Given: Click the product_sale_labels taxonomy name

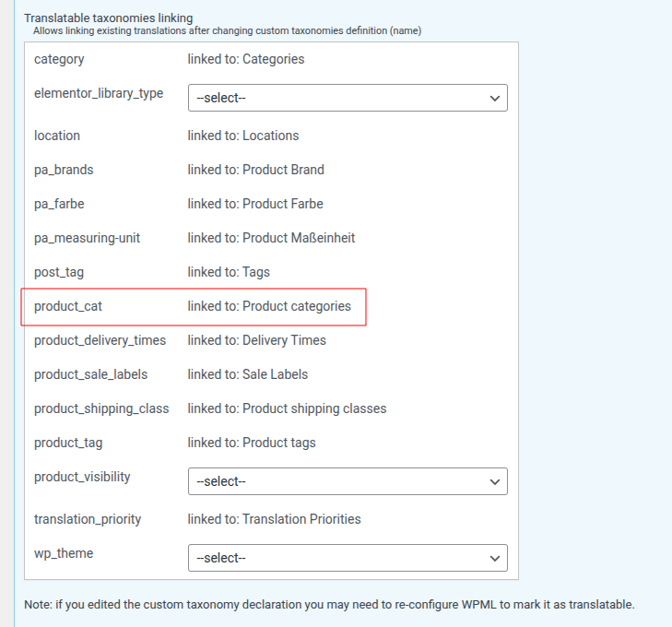Looking at the screenshot, I should tap(90, 374).
